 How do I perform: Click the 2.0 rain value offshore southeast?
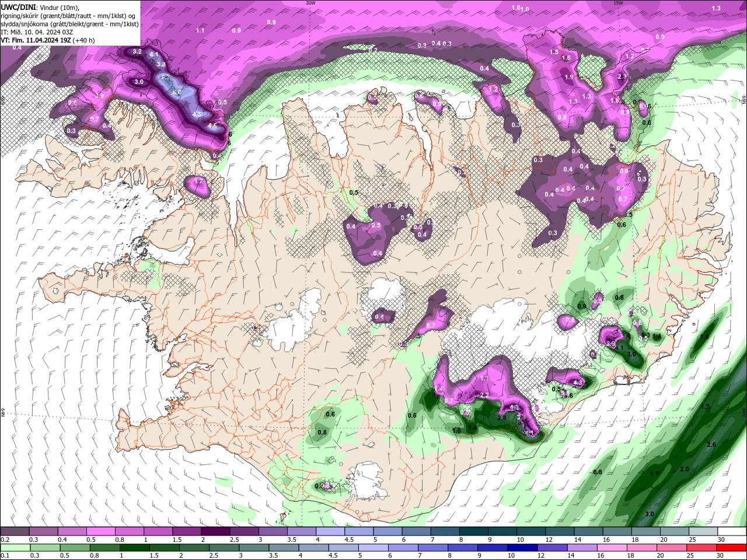(685, 469)
